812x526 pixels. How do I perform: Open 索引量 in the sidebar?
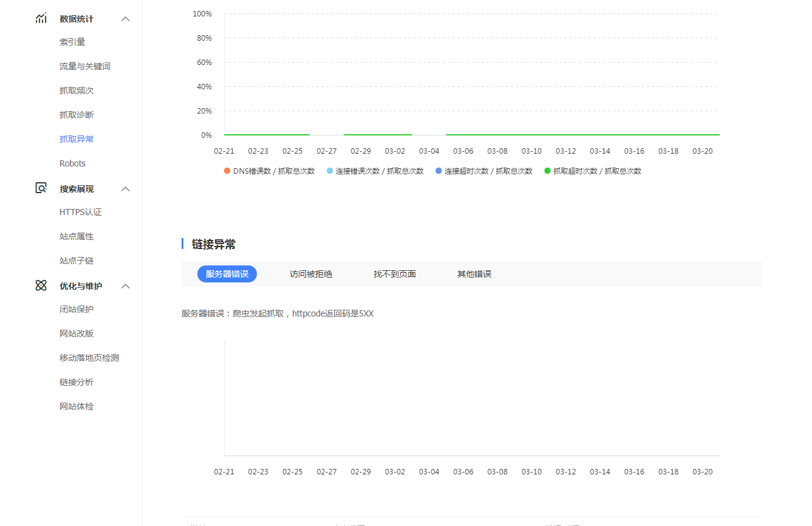pyautogui.click(x=72, y=42)
